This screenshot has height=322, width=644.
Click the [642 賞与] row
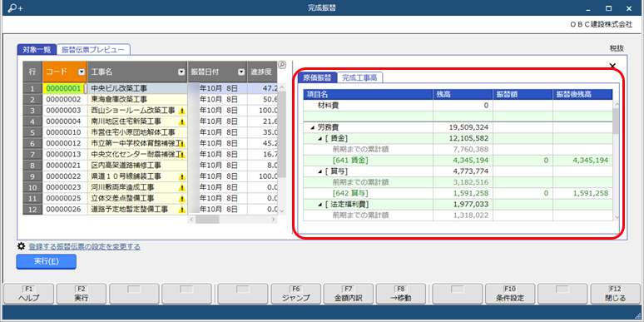tap(458, 193)
